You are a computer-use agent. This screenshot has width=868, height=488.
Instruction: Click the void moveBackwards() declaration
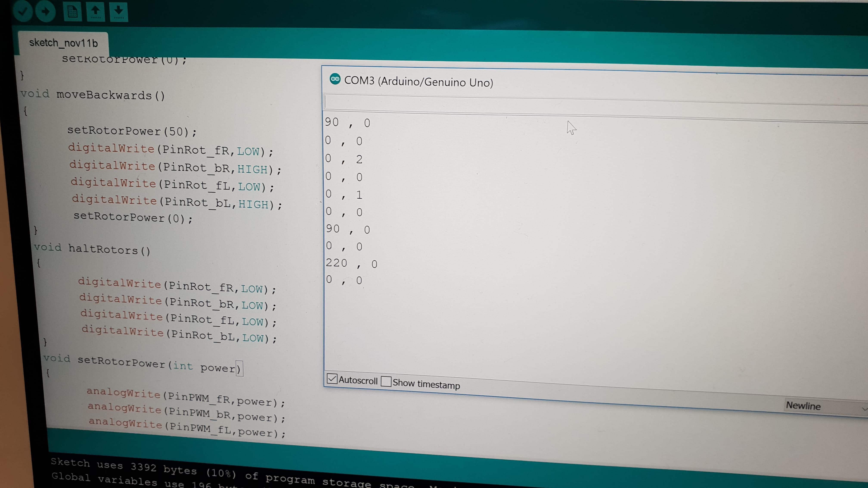pos(93,95)
